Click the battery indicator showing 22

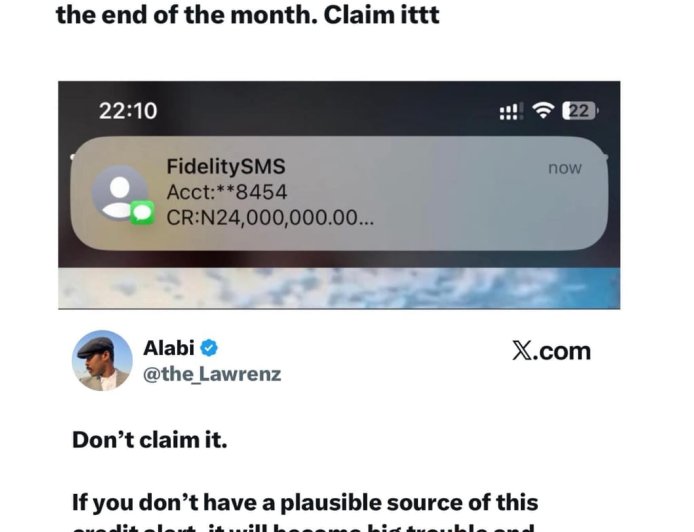pos(579,111)
